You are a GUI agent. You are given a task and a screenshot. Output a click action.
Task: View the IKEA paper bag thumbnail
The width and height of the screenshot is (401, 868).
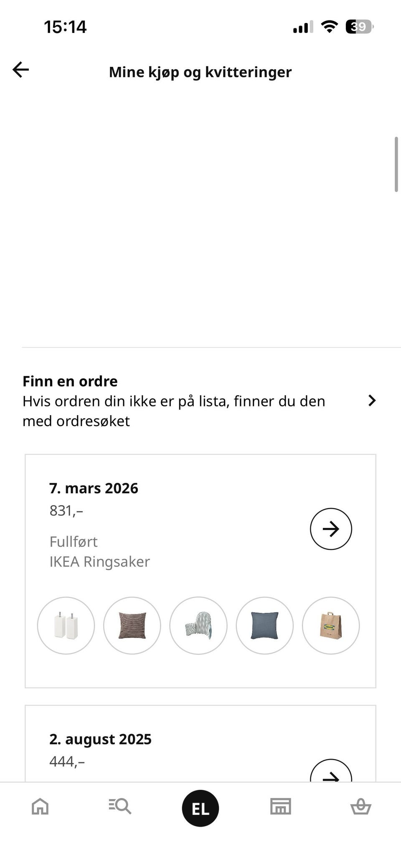click(x=331, y=625)
